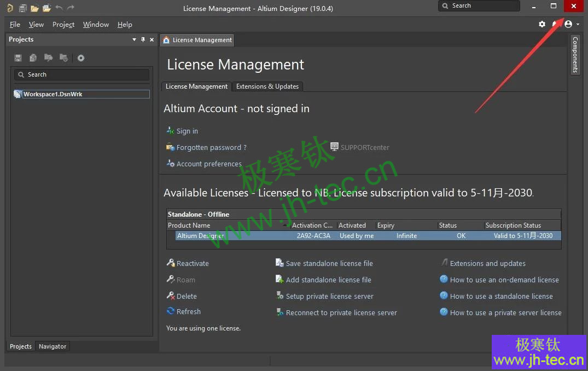Select the License Management document tab with home icon
Screen dimensions: 588x371
[197, 40]
